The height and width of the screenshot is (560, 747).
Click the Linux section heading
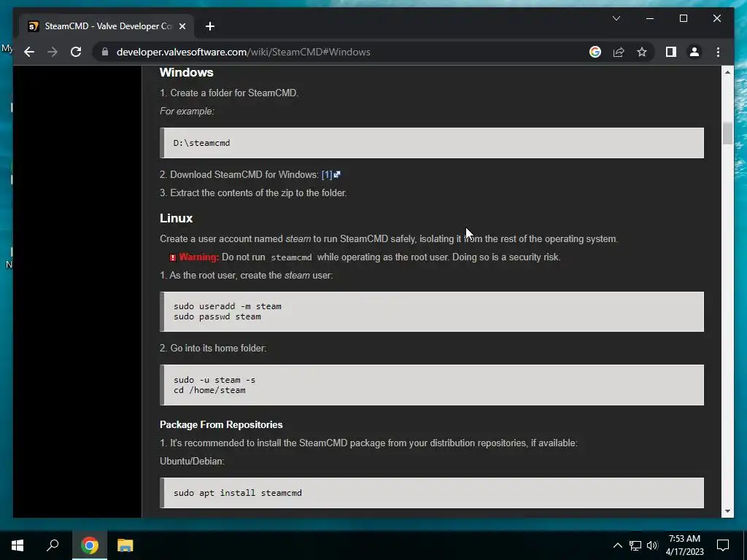click(x=176, y=218)
